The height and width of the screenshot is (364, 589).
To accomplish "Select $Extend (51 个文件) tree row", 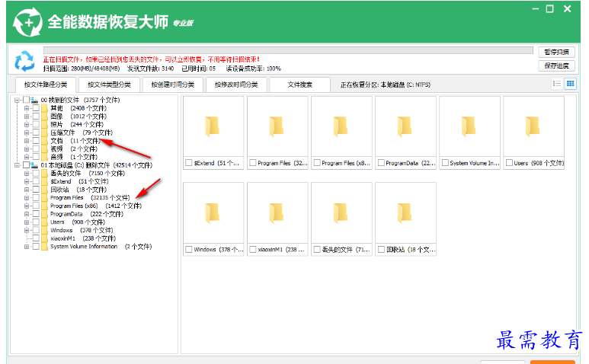I will [79, 182].
